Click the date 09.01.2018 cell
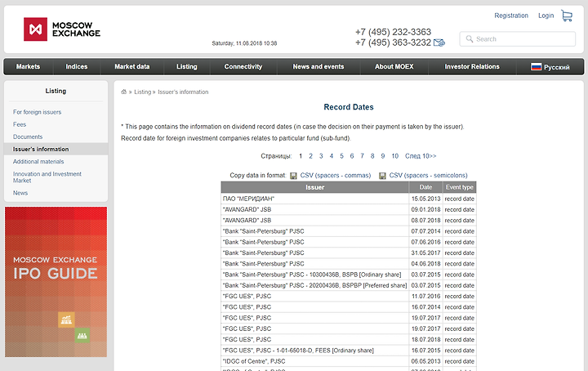 click(425, 210)
